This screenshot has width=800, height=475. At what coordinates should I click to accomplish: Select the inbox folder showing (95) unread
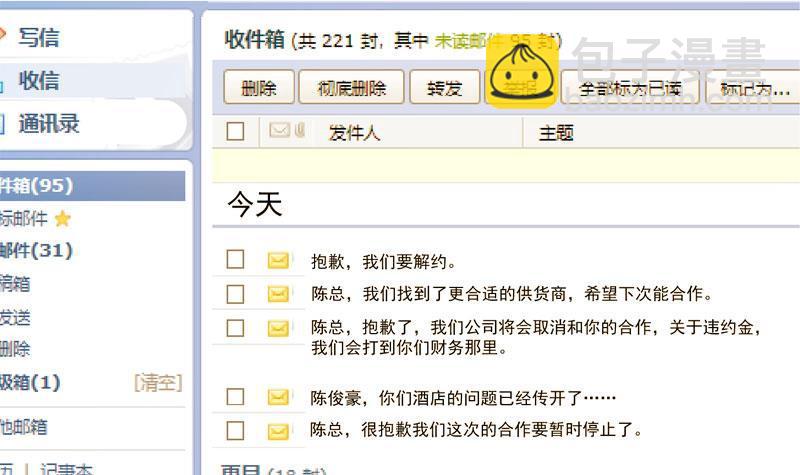tap(92, 186)
